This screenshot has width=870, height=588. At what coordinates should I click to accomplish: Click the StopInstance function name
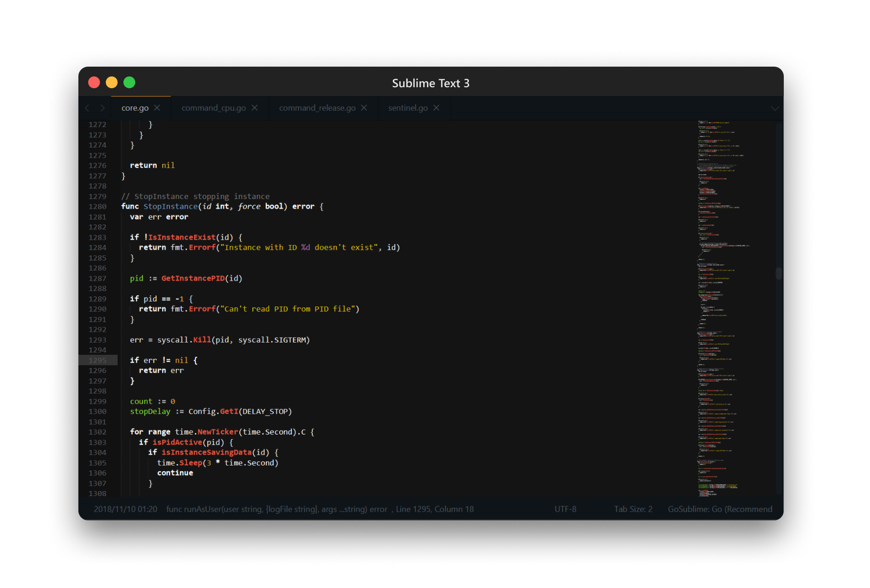coord(170,206)
